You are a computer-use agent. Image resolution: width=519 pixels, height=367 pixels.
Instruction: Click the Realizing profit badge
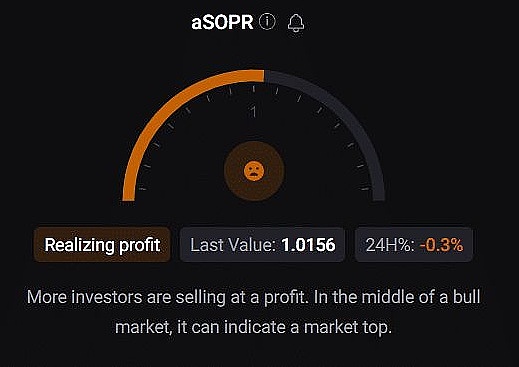coord(102,245)
